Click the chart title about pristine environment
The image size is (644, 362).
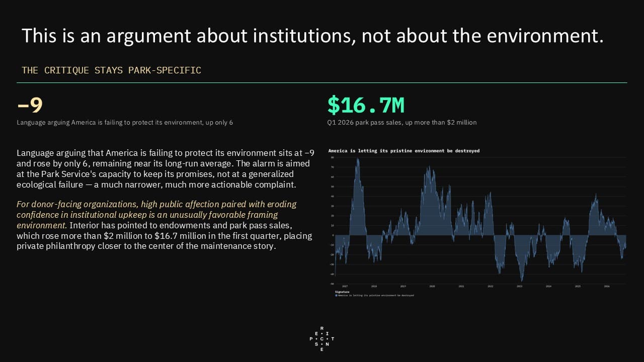click(x=404, y=150)
